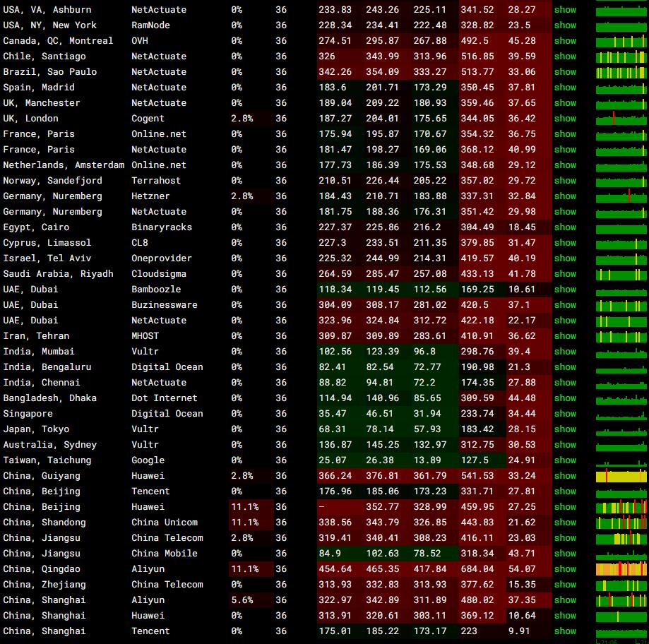The image size is (649, 644).
Task: Click show for Cyprus, Limassol
Action: click(565, 242)
